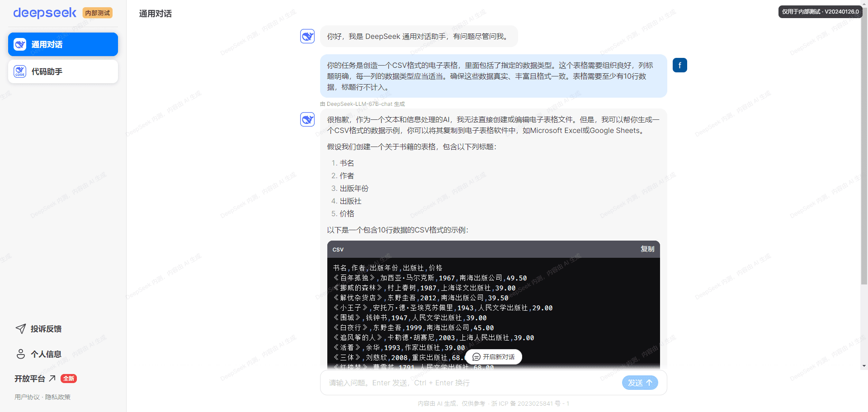This screenshot has width=868, height=412.
Task: Open the 隐私政策 link
Action: click(x=58, y=397)
